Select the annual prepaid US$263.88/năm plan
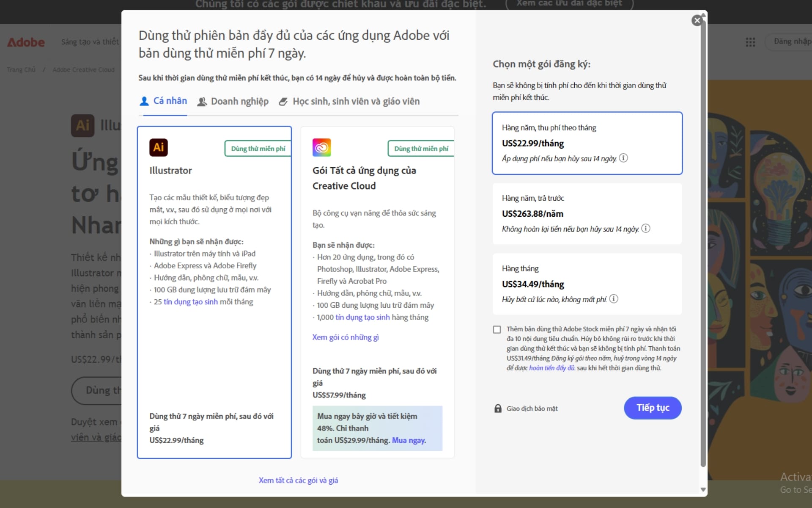The width and height of the screenshot is (812, 508). click(x=587, y=213)
